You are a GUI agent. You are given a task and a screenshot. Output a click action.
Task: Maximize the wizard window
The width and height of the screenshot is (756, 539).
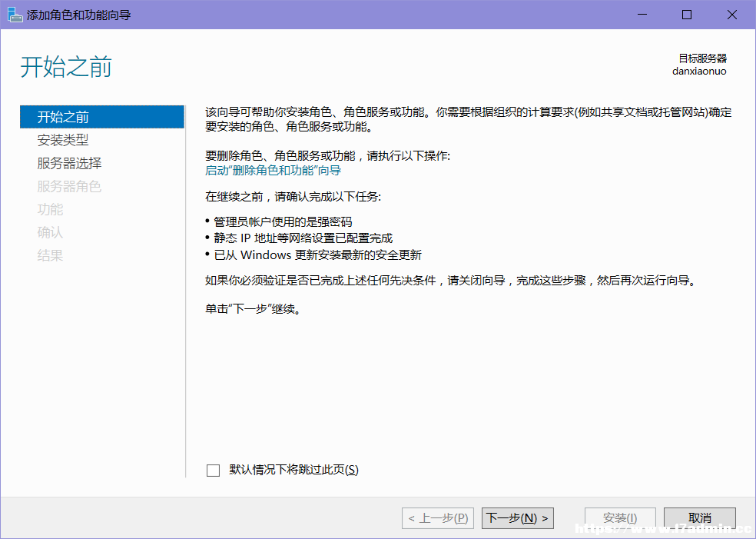687,15
